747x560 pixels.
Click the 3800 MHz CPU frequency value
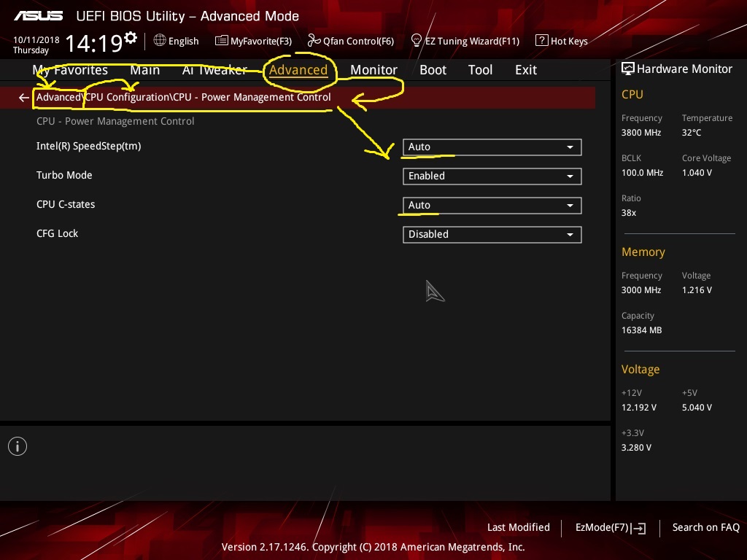coord(641,133)
